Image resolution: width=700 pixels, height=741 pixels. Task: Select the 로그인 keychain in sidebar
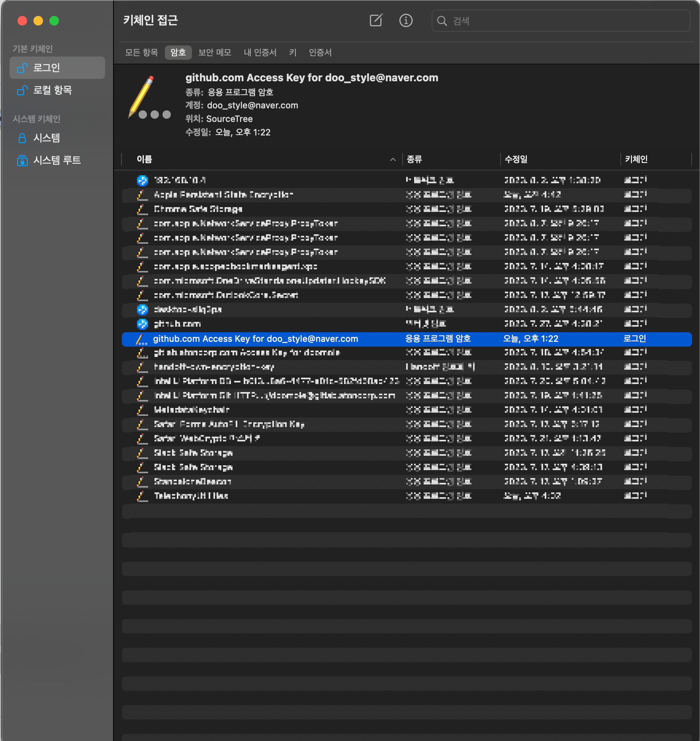point(57,68)
